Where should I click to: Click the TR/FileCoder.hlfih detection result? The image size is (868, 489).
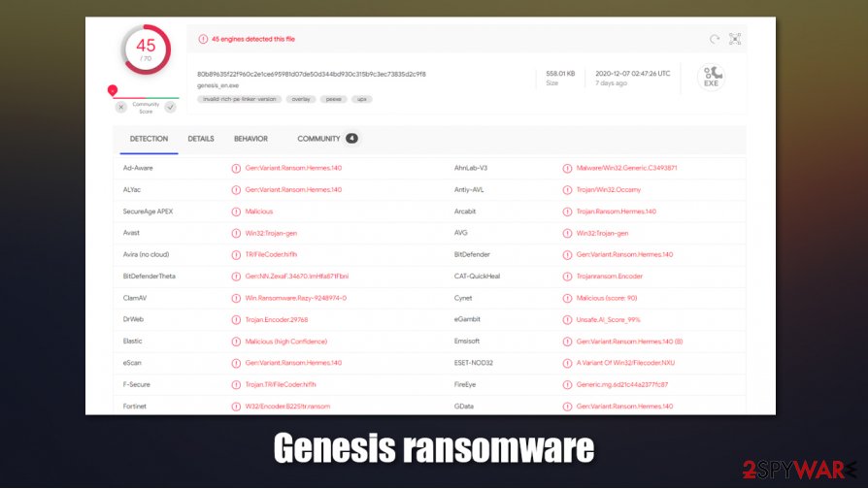[271, 254]
